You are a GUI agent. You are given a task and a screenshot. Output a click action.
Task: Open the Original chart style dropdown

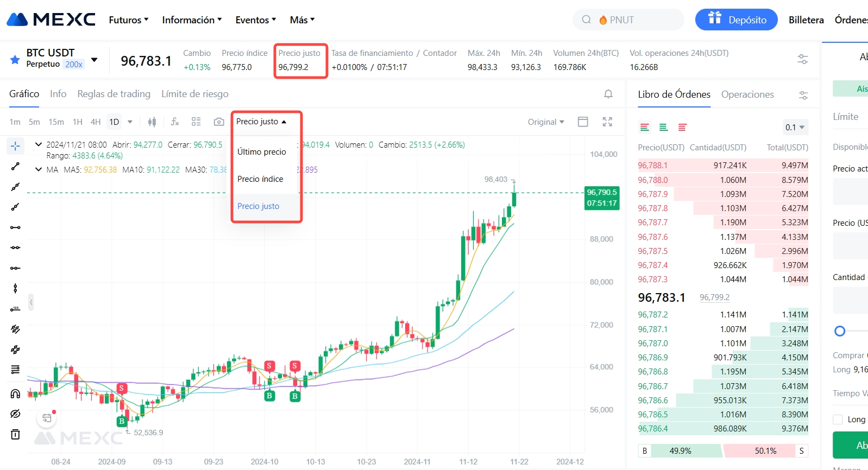[x=546, y=122]
